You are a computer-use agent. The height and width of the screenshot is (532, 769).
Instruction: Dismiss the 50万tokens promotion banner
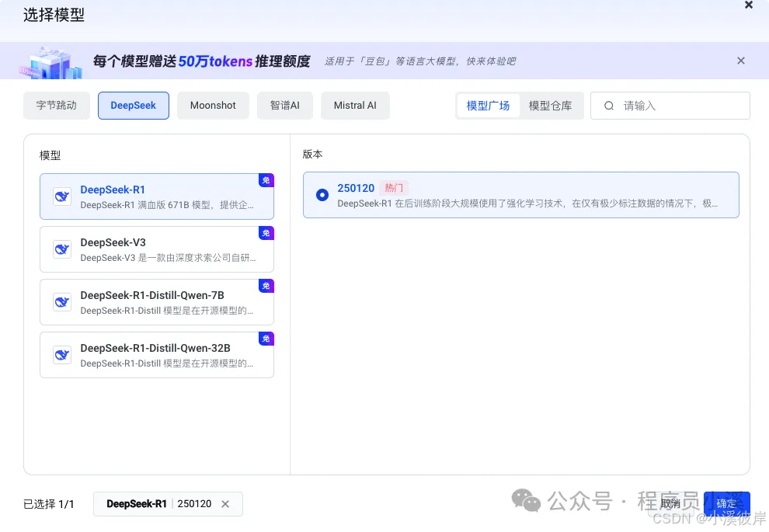pyautogui.click(x=740, y=61)
